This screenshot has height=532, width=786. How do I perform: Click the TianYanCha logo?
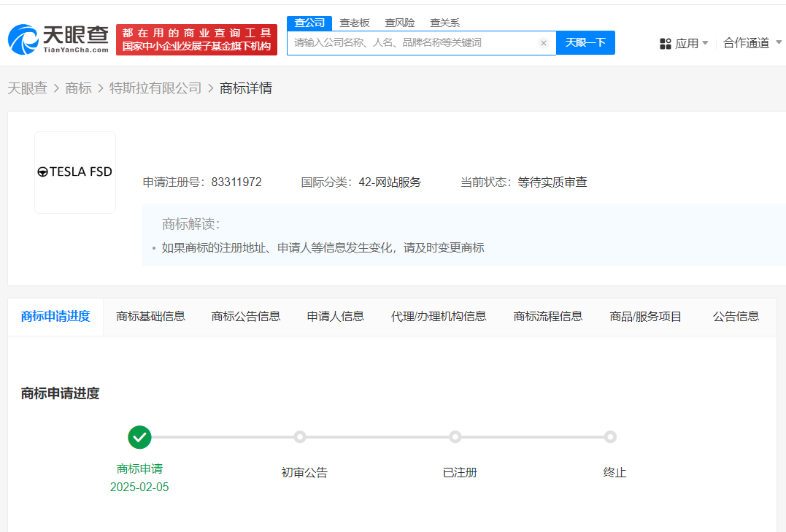point(58,39)
